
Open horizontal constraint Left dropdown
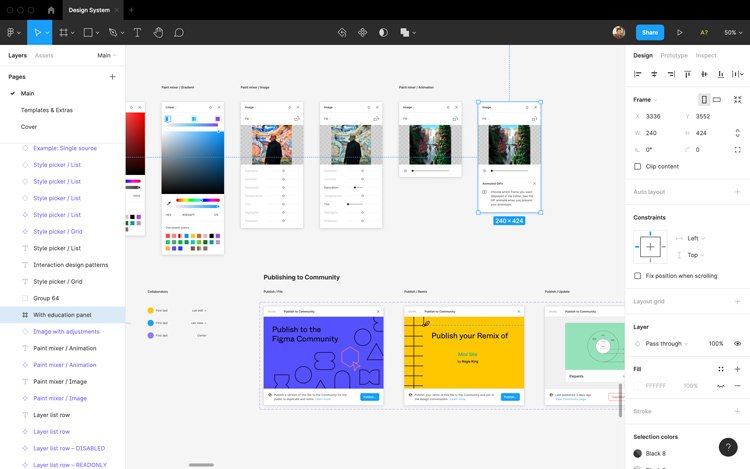tap(696, 238)
